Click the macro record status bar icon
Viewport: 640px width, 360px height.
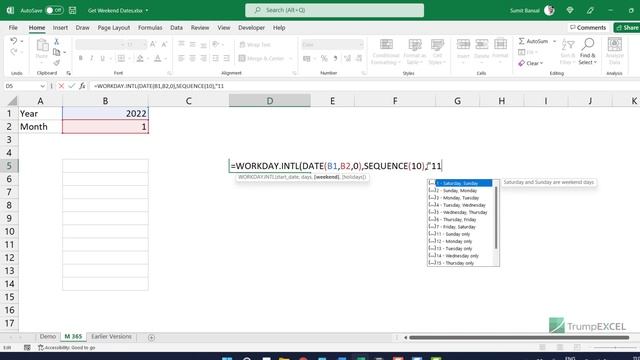(27, 347)
